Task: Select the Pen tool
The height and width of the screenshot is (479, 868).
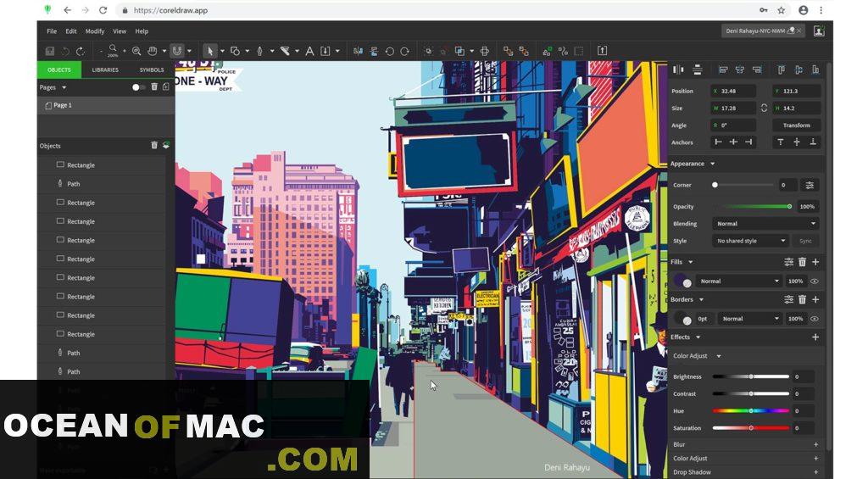Action: 259,51
